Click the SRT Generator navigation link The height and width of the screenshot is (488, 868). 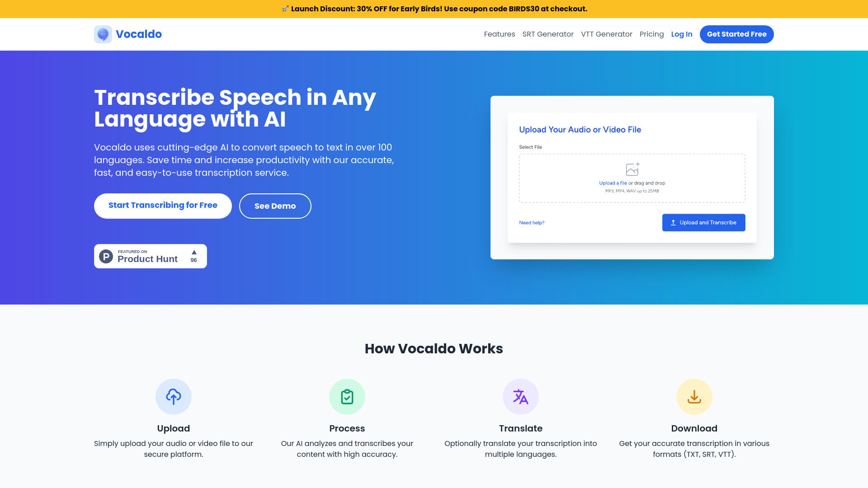click(548, 34)
